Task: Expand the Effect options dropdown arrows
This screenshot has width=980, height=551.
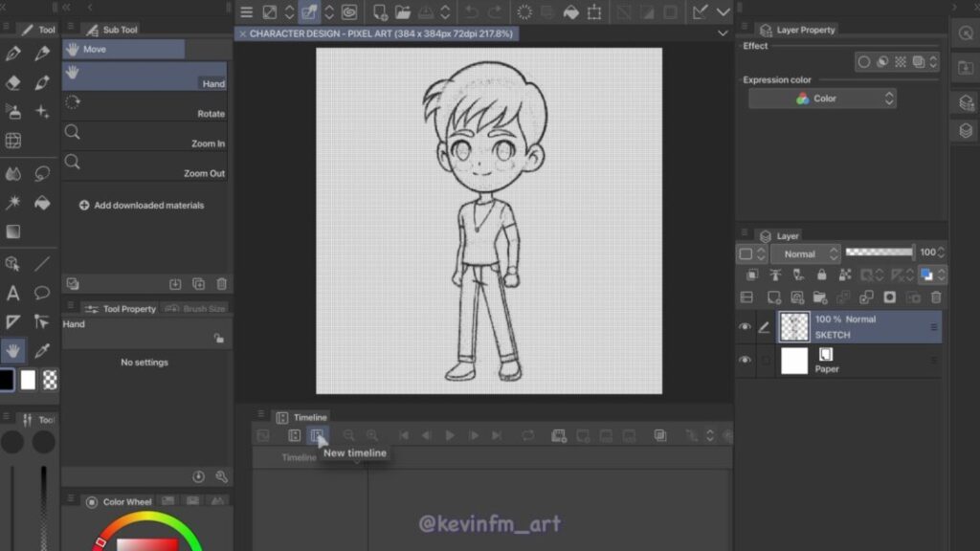Action: 933,62
